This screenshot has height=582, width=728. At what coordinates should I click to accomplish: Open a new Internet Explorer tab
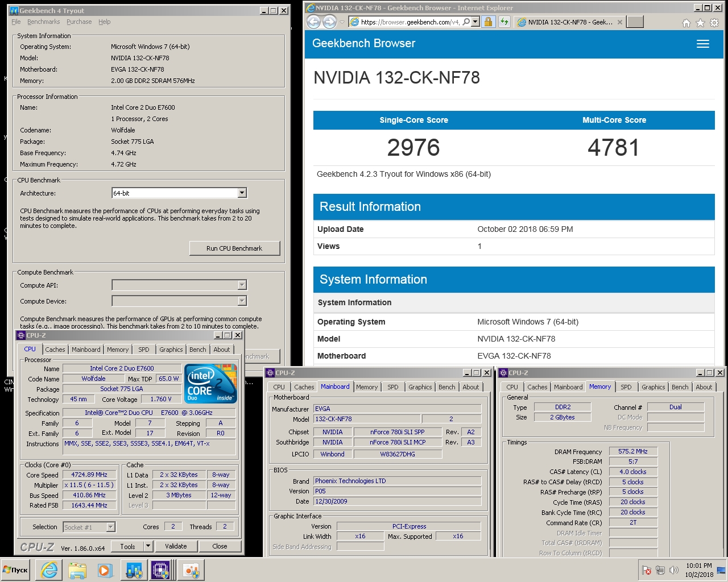635,22
